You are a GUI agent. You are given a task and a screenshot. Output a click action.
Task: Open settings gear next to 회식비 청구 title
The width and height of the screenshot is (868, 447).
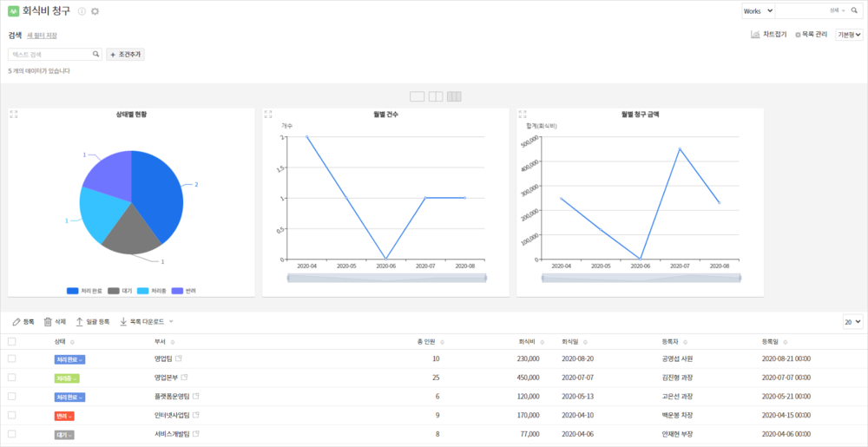[x=95, y=11]
